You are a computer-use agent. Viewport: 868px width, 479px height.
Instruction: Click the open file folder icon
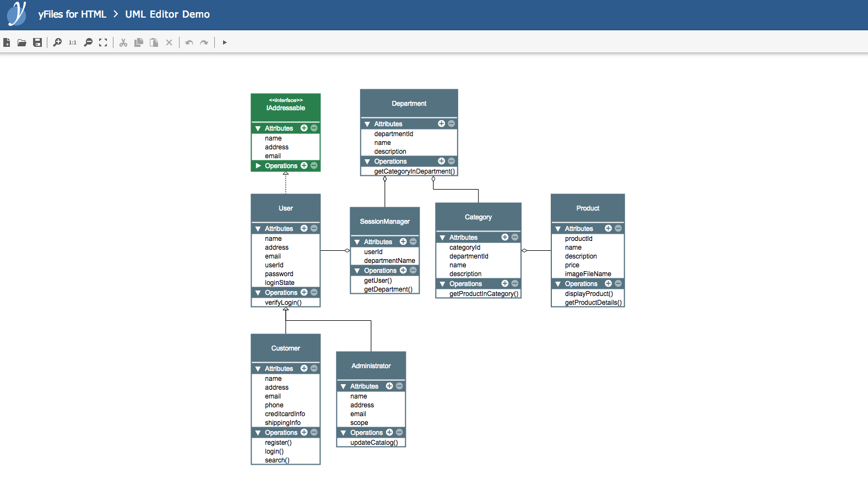click(22, 42)
